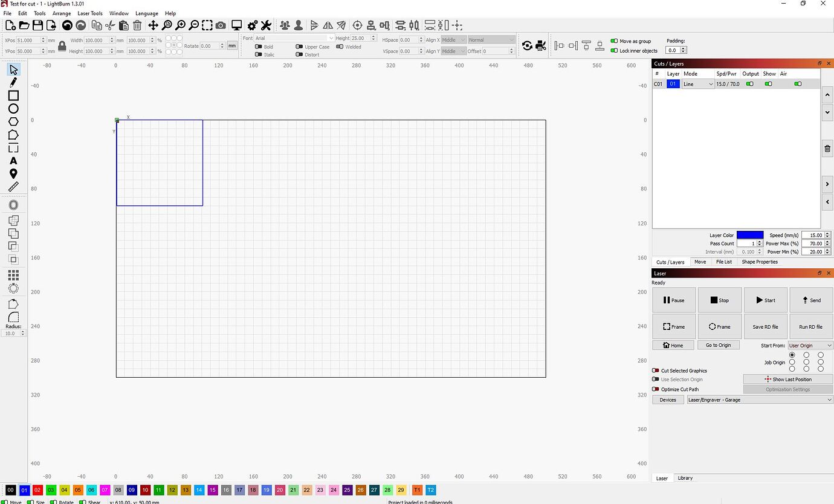Image resolution: width=834 pixels, height=504 pixels.
Task: Undo the last action
Action: coord(67,25)
